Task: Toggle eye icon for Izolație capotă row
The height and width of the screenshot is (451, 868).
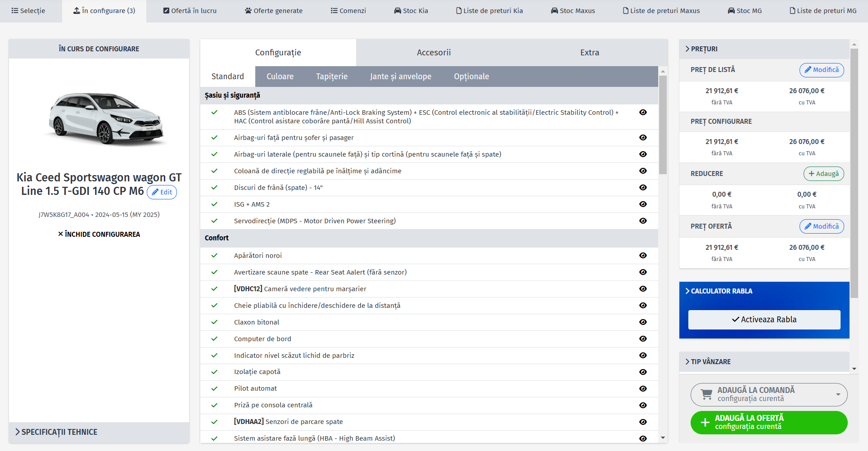Action: (643, 372)
